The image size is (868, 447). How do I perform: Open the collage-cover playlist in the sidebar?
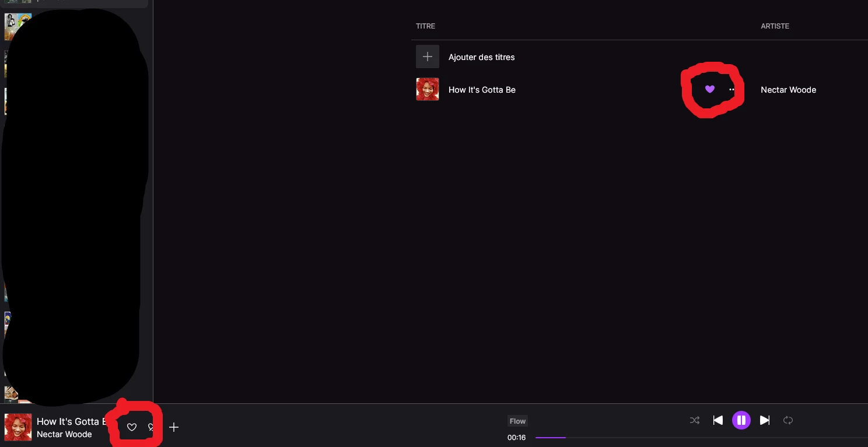coord(18,26)
